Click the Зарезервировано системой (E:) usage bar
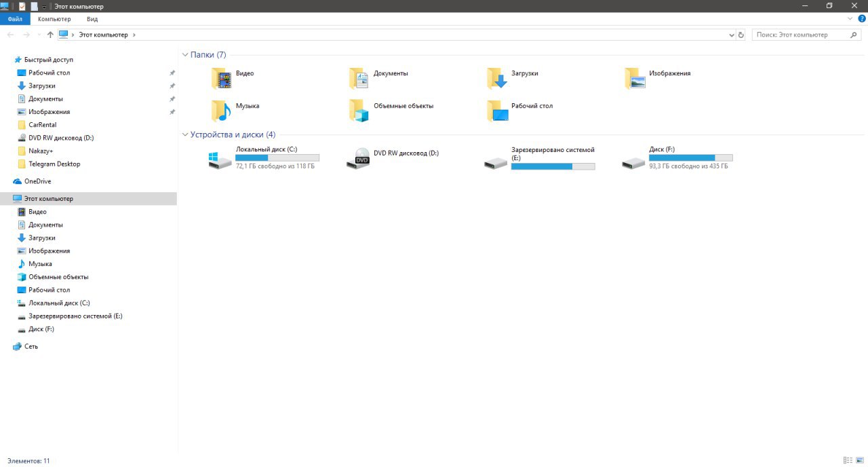This screenshot has width=868, height=467. coord(553,166)
